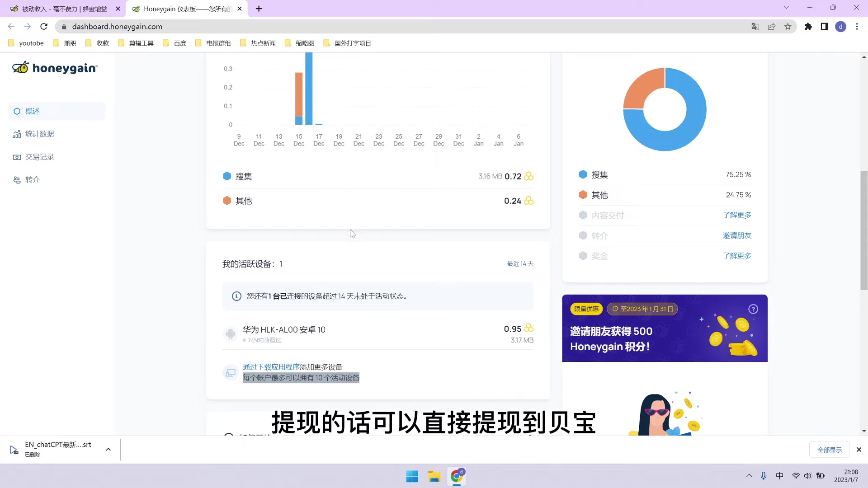Click the 统计数据 chart icon

(x=17, y=134)
